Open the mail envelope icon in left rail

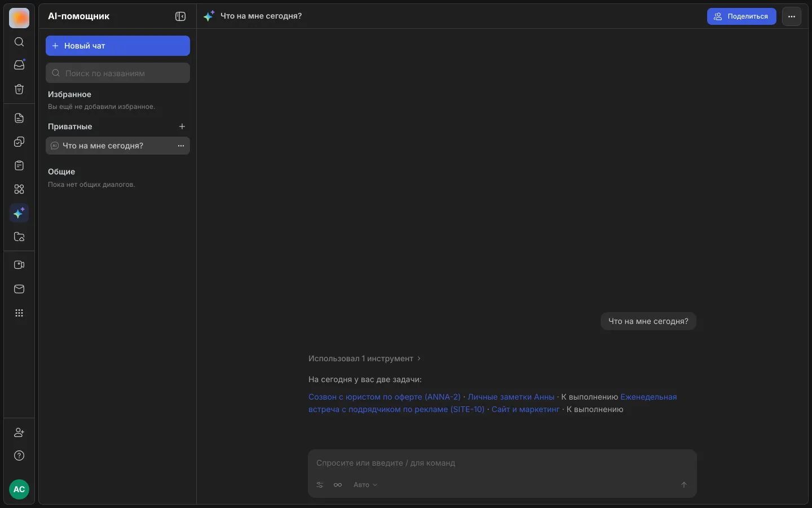19,289
